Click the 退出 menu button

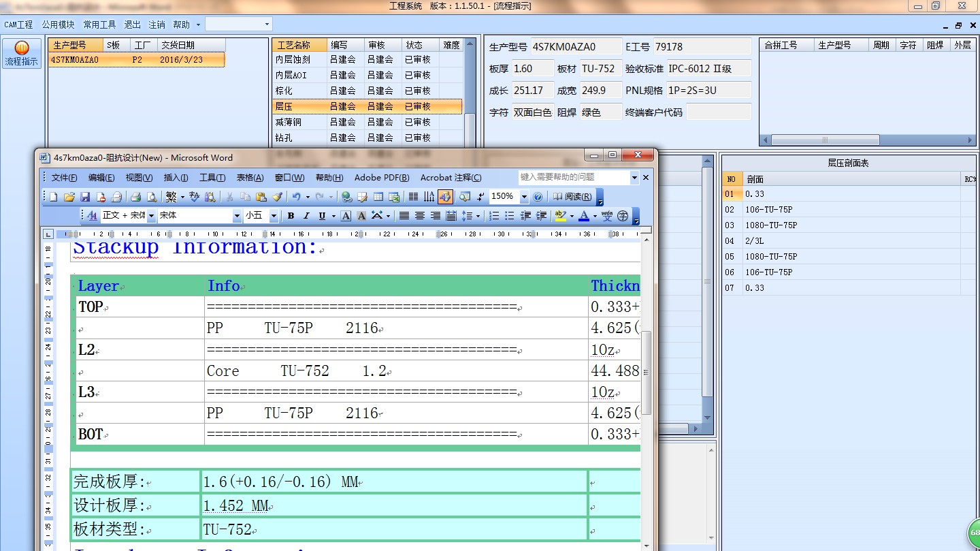[x=132, y=25]
